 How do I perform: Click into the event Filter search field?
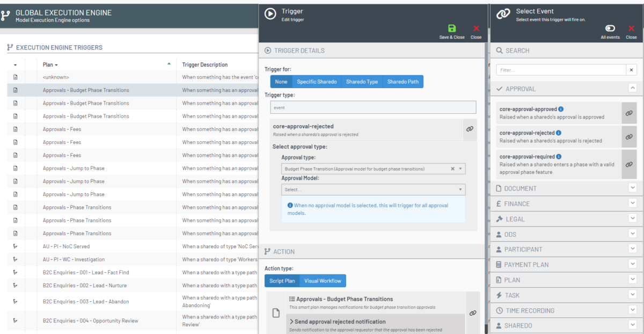coord(561,70)
